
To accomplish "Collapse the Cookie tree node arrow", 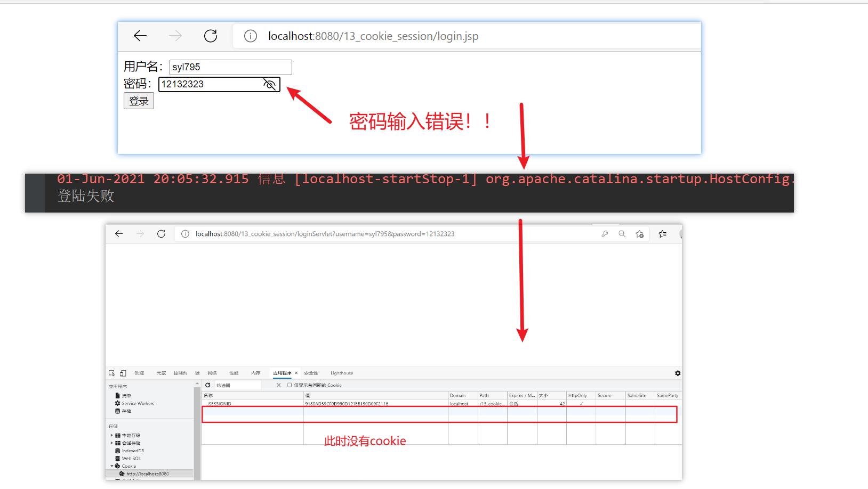I will 112,466.
